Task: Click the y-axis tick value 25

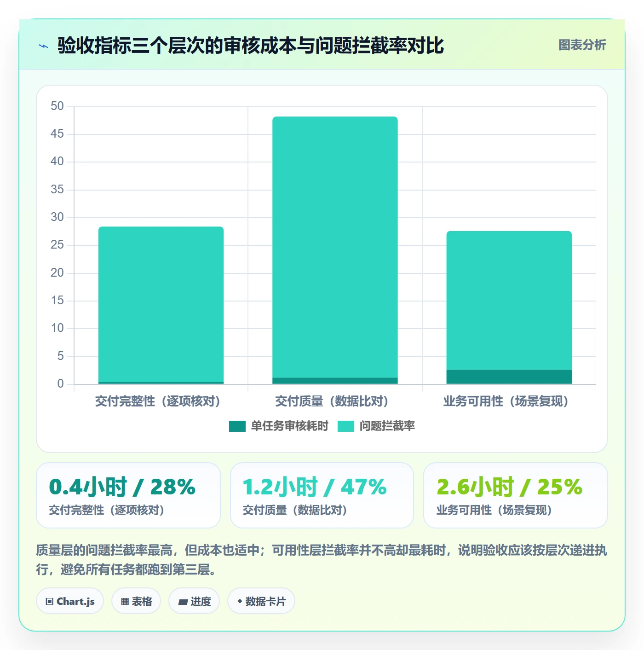Action: [57, 245]
